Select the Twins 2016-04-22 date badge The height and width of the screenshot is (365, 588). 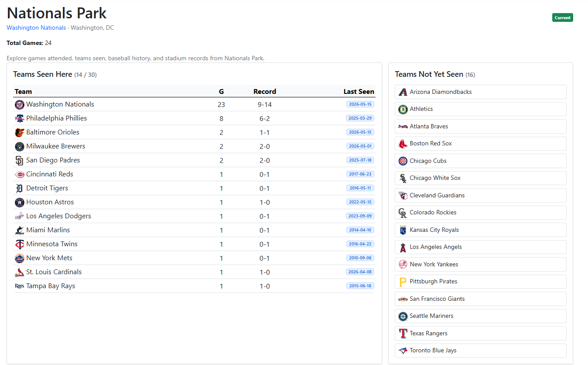360,244
